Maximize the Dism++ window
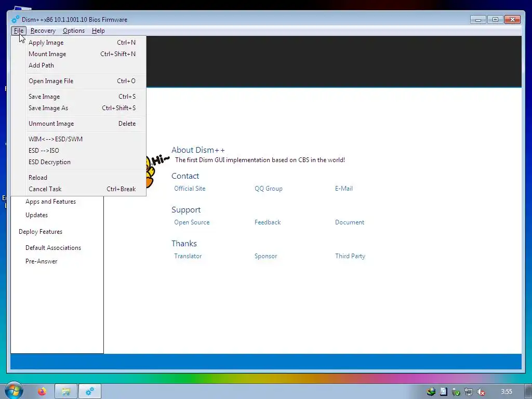This screenshot has height=399, width=532. [x=495, y=20]
